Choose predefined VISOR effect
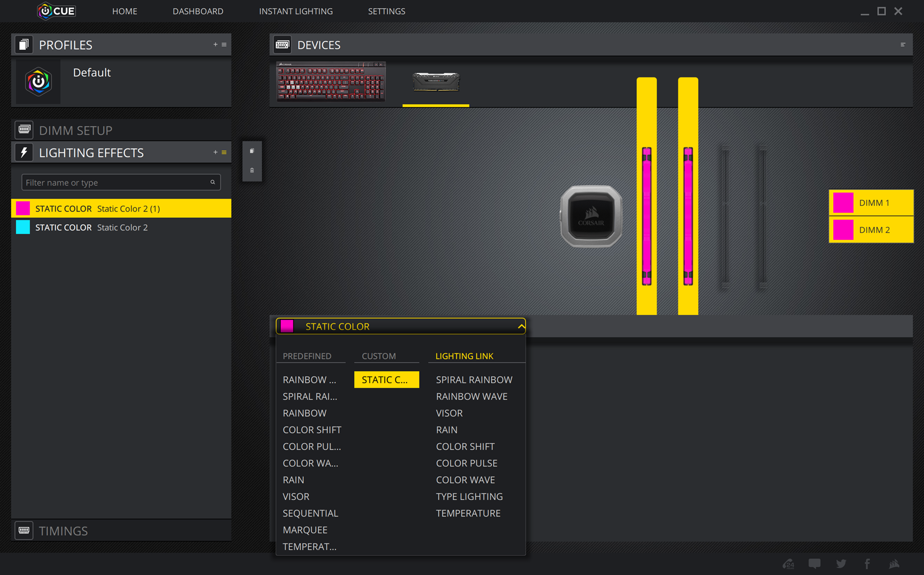The image size is (924, 575). [296, 497]
